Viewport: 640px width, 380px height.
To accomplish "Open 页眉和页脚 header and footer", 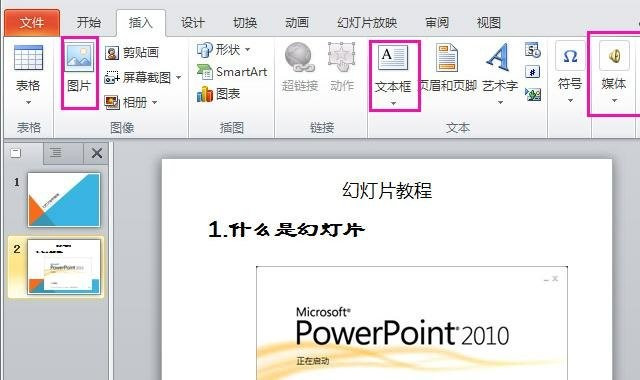I will click(x=448, y=69).
